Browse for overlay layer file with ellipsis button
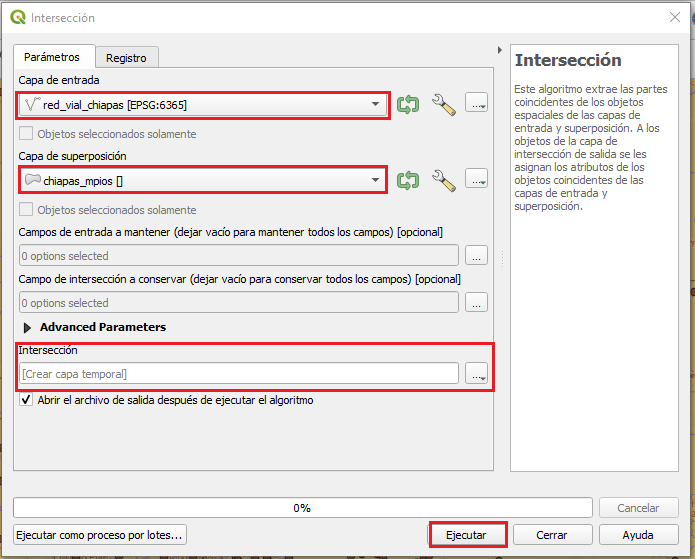This screenshot has width=695, height=559. 476,180
